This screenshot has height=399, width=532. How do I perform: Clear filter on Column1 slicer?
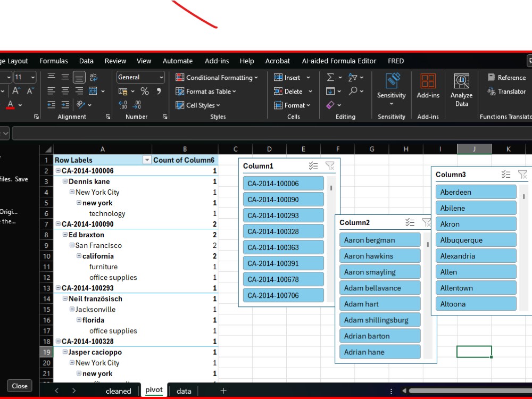[330, 165]
